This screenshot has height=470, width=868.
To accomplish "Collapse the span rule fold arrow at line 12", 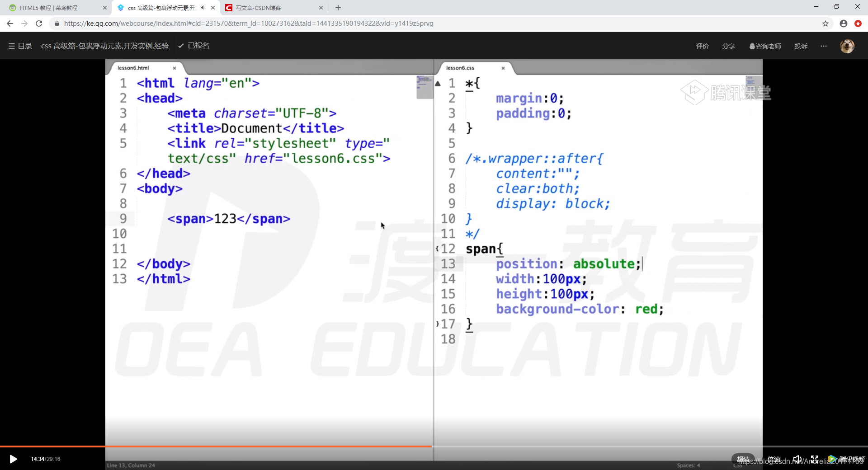I will (x=437, y=249).
